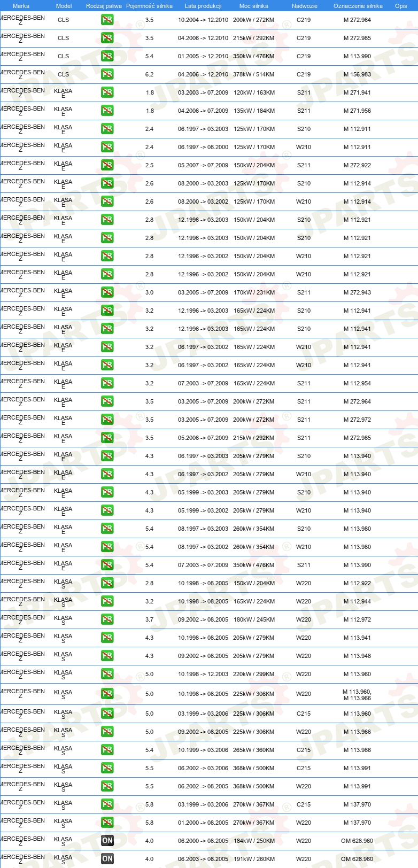Click PB icon in 5.8 C215 M 137.970 row

tap(107, 805)
